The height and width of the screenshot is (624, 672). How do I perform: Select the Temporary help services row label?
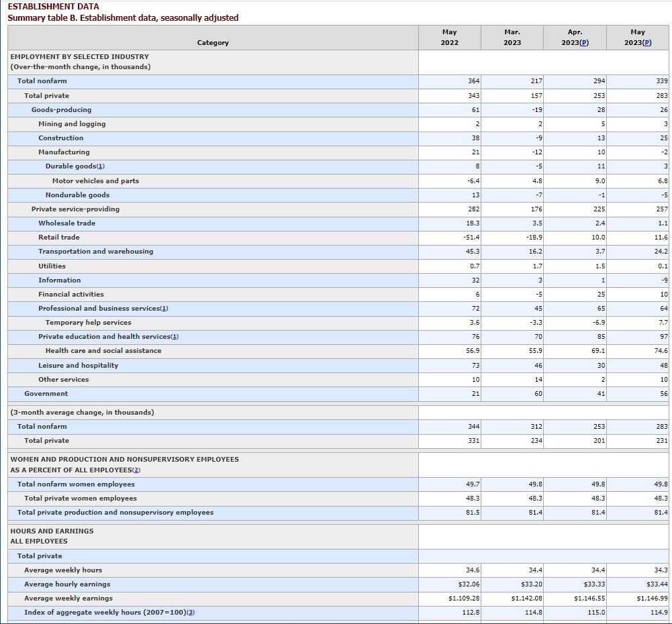[x=88, y=323]
